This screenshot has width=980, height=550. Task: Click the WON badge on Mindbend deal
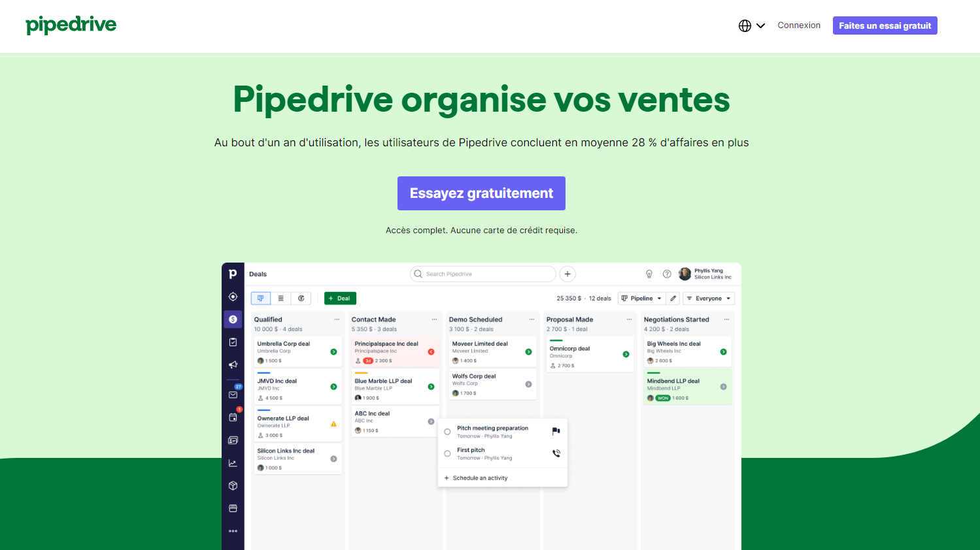(663, 398)
